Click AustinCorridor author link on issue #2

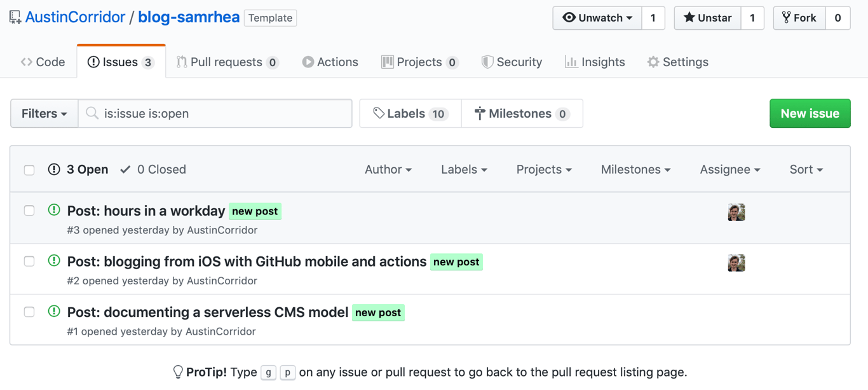click(222, 281)
